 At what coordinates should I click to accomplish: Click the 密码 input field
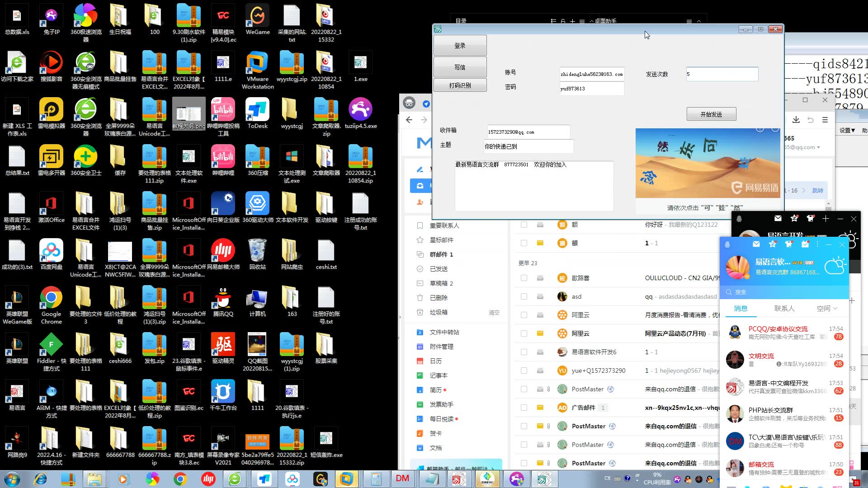(x=592, y=89)
